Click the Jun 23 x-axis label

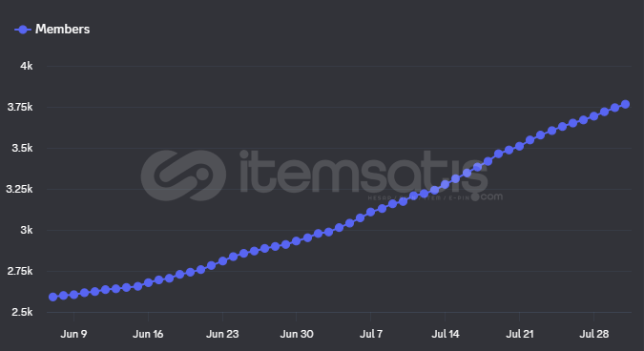[x=222, y=334]
